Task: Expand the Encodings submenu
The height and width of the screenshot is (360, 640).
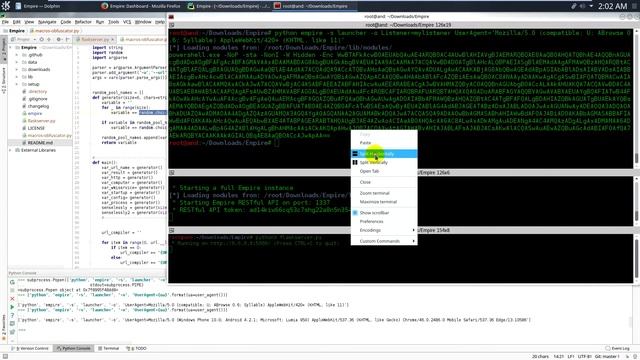Action: [384, 231]
